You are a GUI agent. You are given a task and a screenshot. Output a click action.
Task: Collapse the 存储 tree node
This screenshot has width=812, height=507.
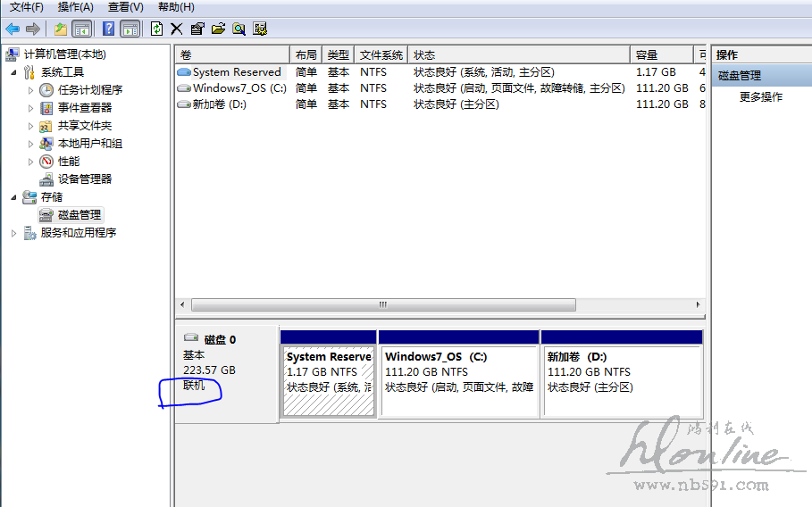tap(13, 197)
